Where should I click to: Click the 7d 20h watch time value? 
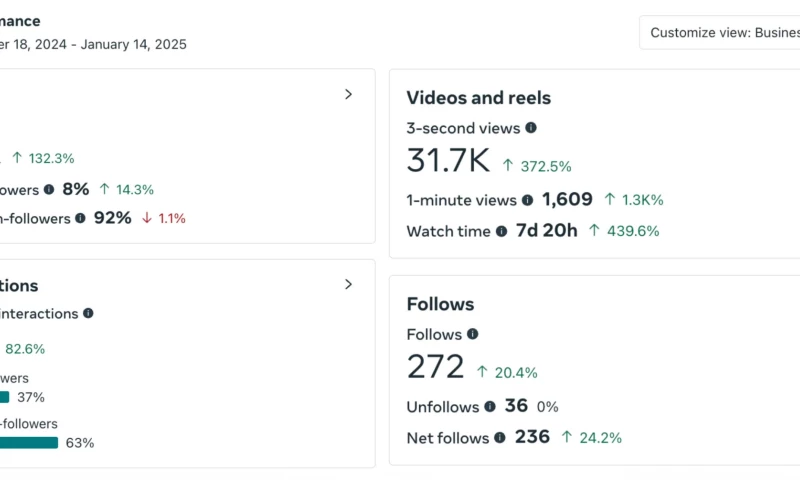click(546, 231)
